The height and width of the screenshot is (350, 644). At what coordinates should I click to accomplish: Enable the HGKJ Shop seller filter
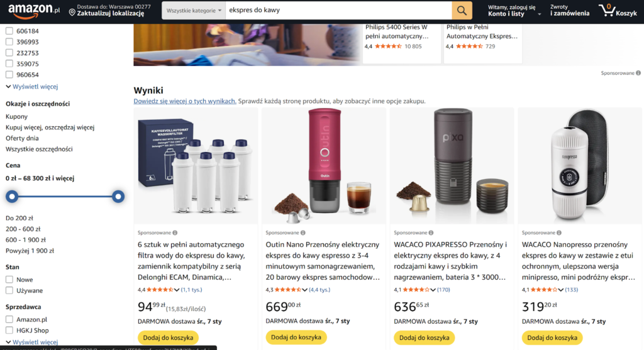pyautogui.click(x=9, y=331)
